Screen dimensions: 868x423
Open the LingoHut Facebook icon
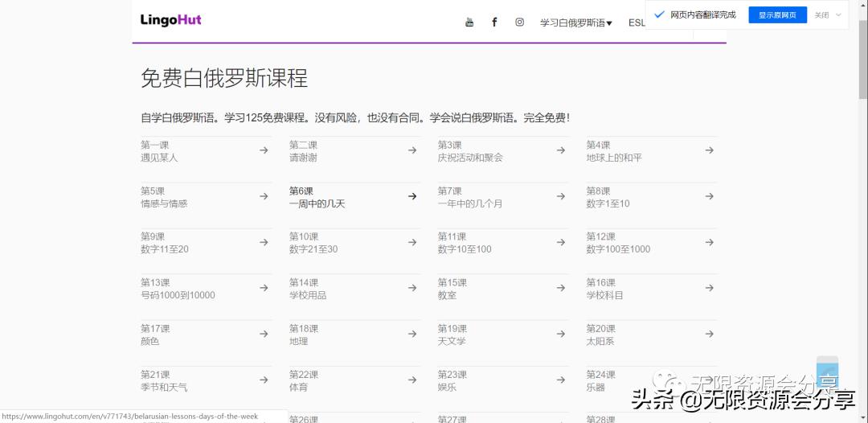coord(494,23)
